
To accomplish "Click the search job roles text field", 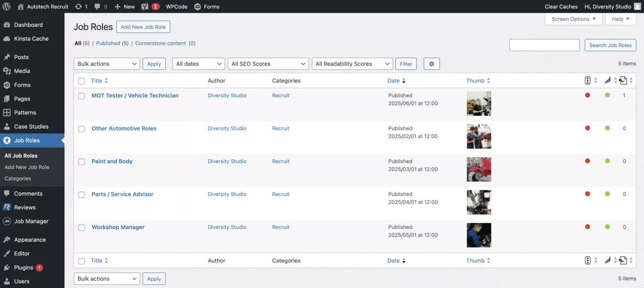I will pos(544,45).
